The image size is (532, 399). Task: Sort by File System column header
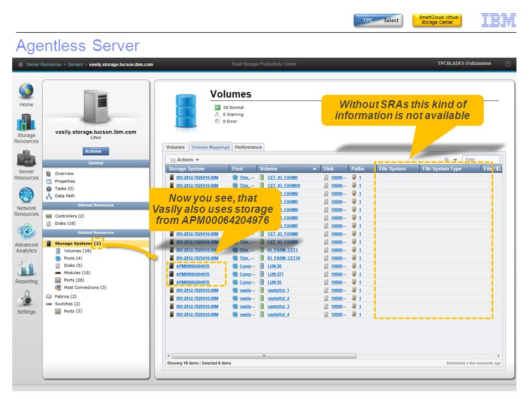[398, 168]
